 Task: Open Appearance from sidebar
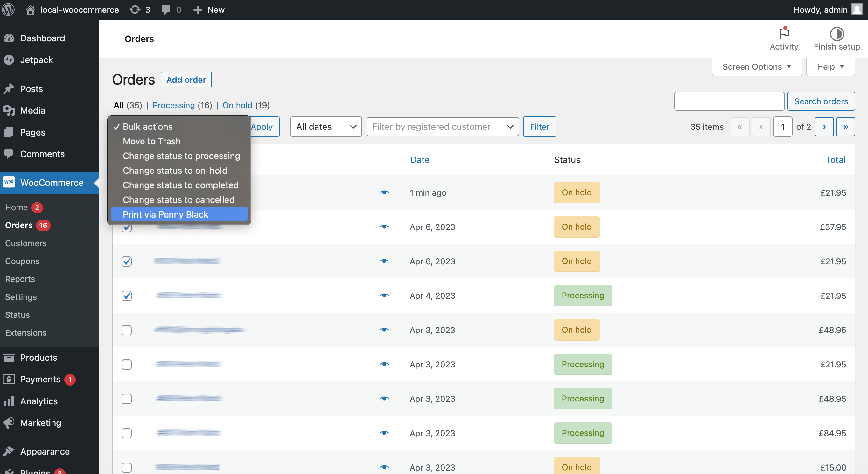point(50,451)
